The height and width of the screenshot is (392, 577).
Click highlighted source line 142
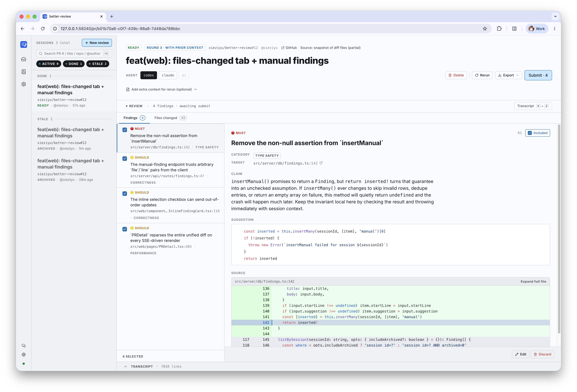click(x=391, y=323)
